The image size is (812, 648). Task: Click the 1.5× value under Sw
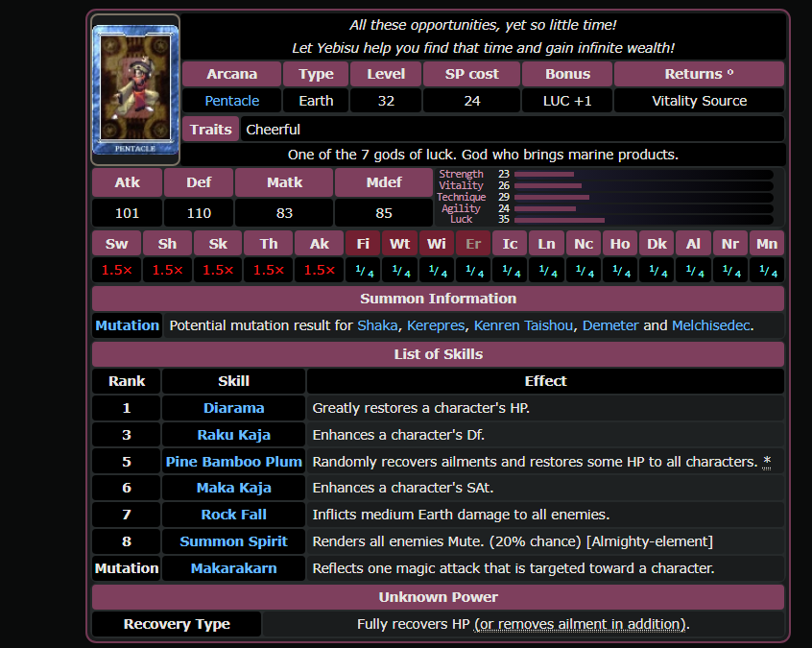click(116, 270)
